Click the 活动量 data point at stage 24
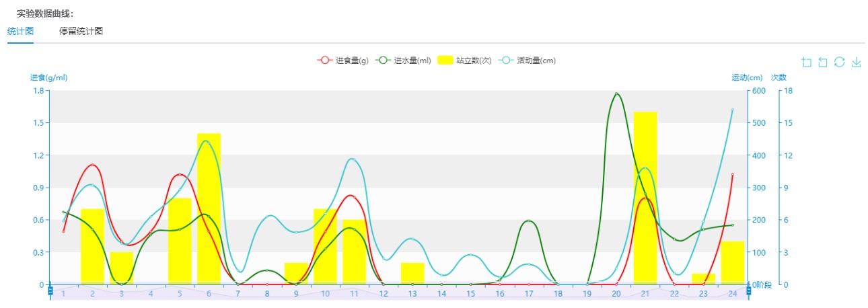Viewport: 868px width, 308px height. click(732, 109)
